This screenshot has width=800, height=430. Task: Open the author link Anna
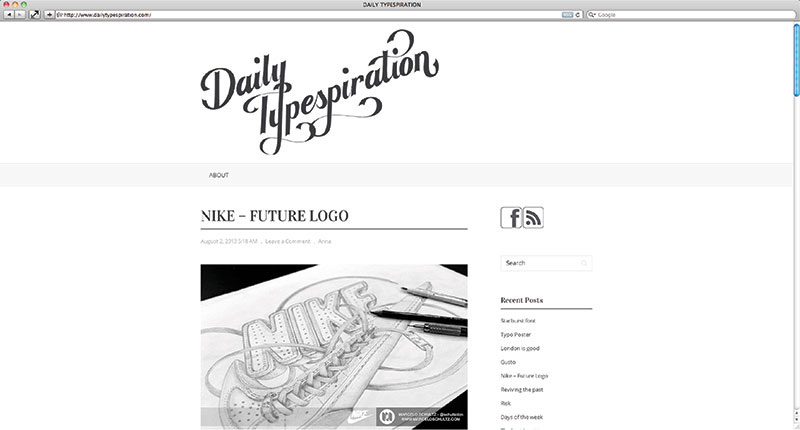pyautogui.click(x=324, y=241)
